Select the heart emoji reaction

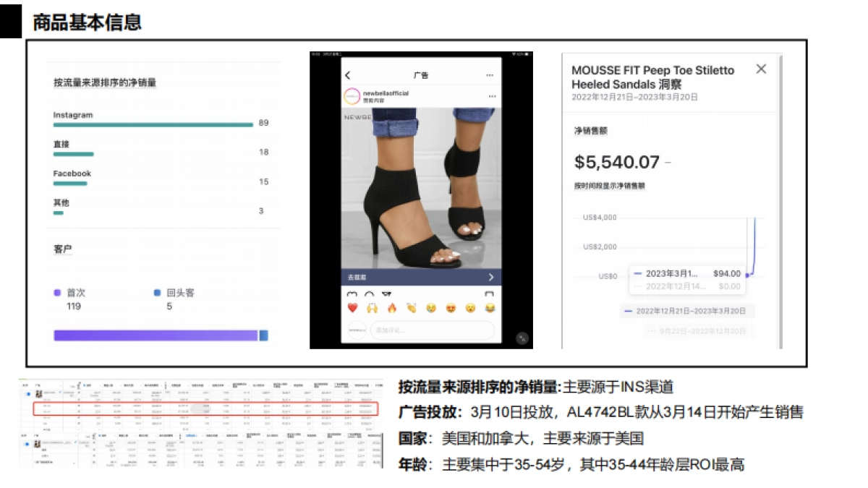point(352,308)
